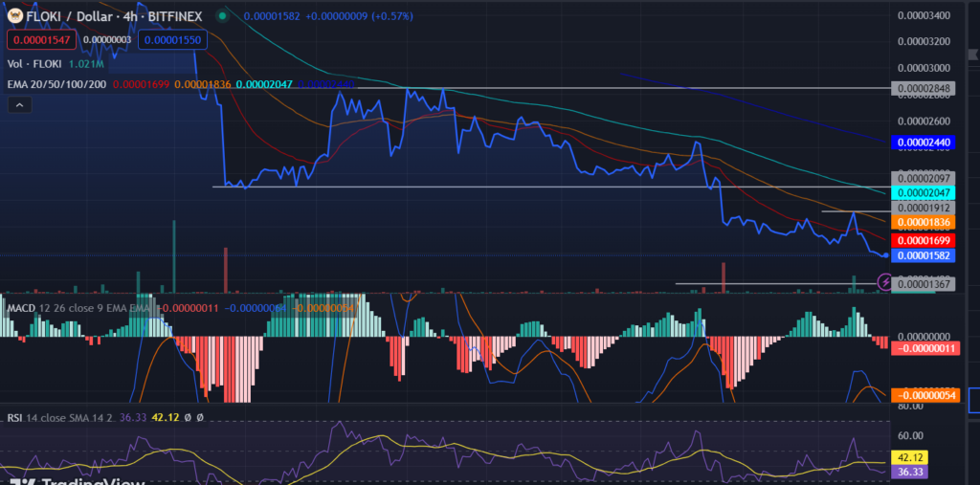Viewport: 980px width, 485px height.
Task: Click the orange 0.00001836 EMA 50 price label
Action: tap(924, 223)
